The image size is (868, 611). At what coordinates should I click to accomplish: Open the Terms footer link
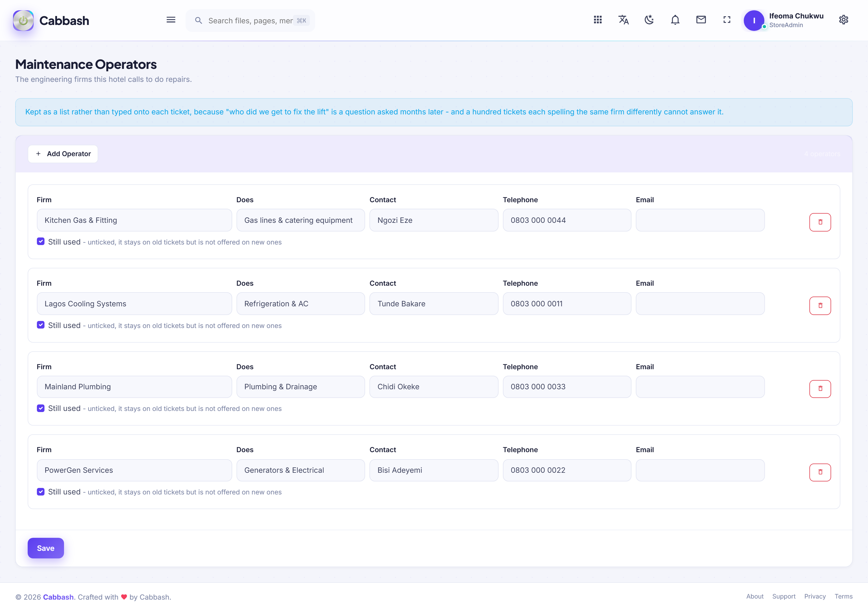pyautogui.click(x=843, y=596)
